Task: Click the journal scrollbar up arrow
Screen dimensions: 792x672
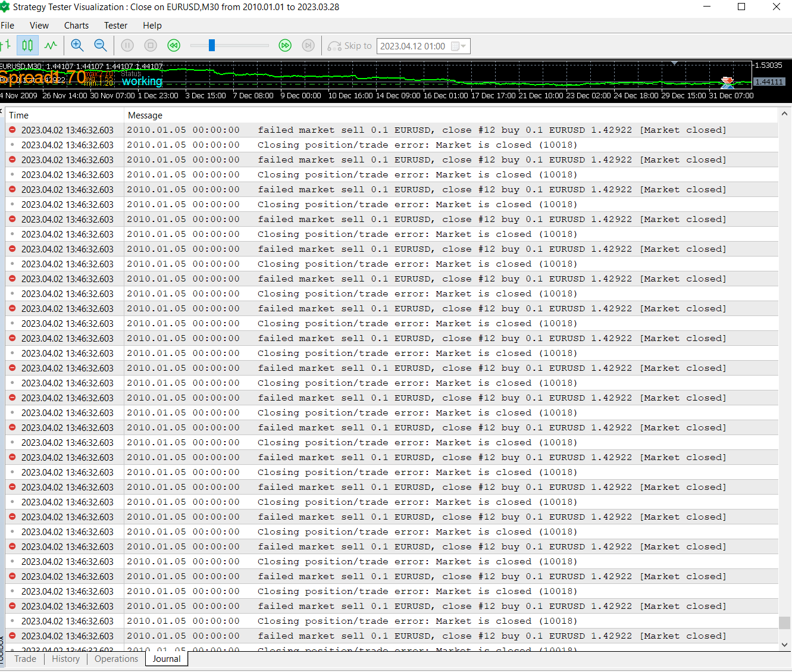Action: coord(784,114)
